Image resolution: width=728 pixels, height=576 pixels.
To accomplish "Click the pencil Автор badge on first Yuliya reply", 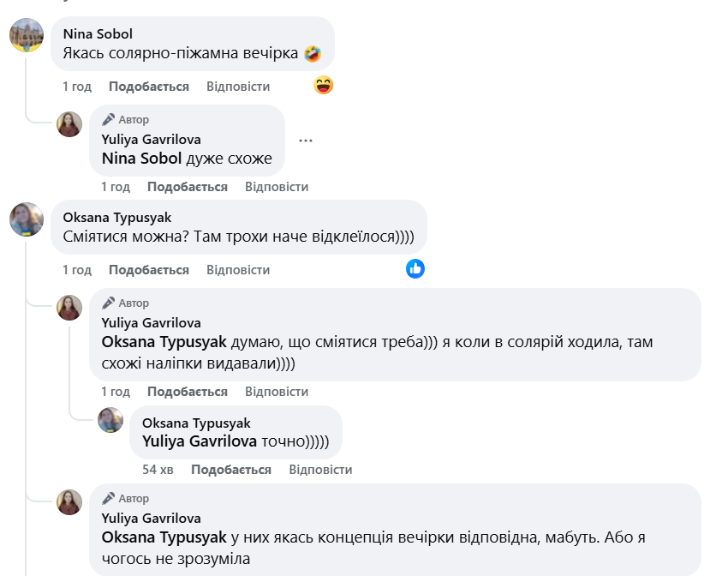I will click(126, 119).
